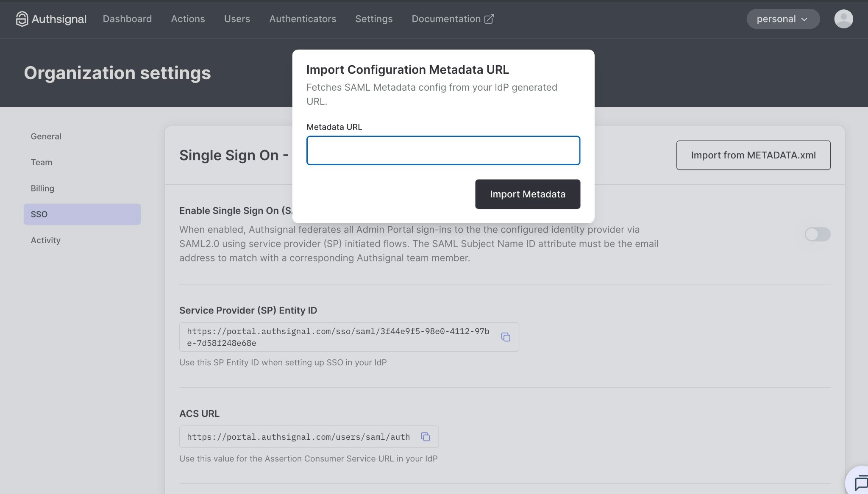Open the personal organization dropdown
The image size is (868, 494).
click(782, 19)
